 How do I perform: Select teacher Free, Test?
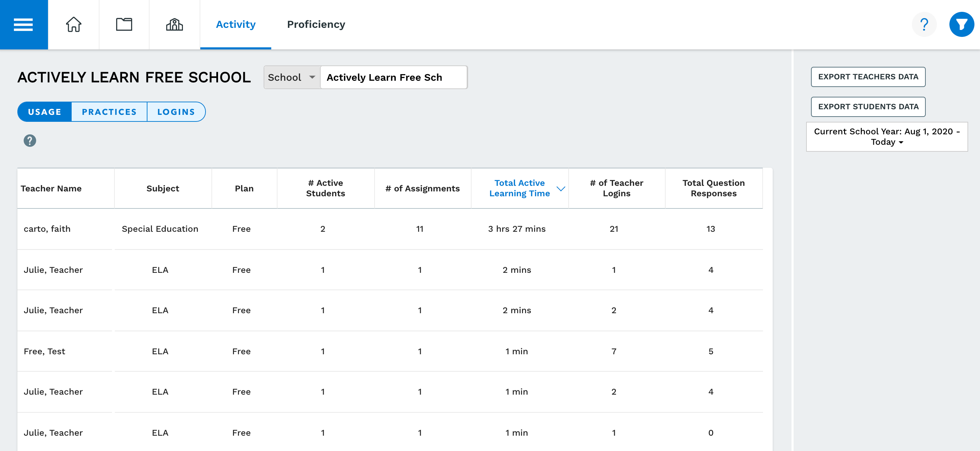click(45, 352)
